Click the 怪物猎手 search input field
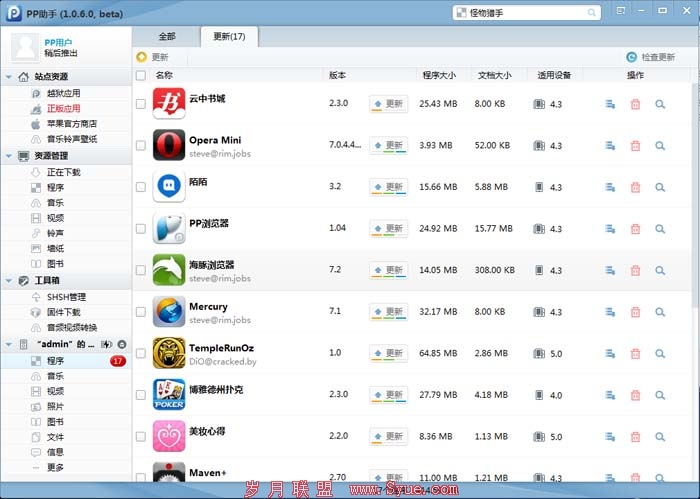This screenshot has height=499, width=700. tap(527, 12)
